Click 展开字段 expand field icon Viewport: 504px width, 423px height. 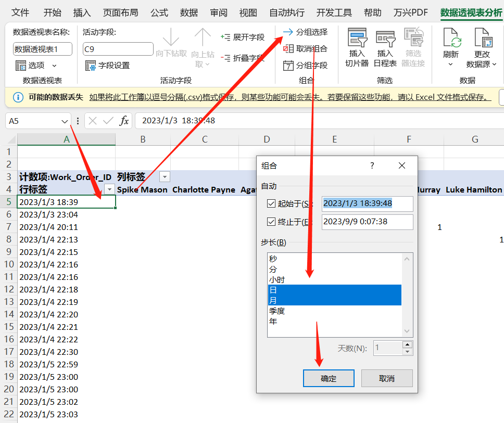click(x=225, y=37)
